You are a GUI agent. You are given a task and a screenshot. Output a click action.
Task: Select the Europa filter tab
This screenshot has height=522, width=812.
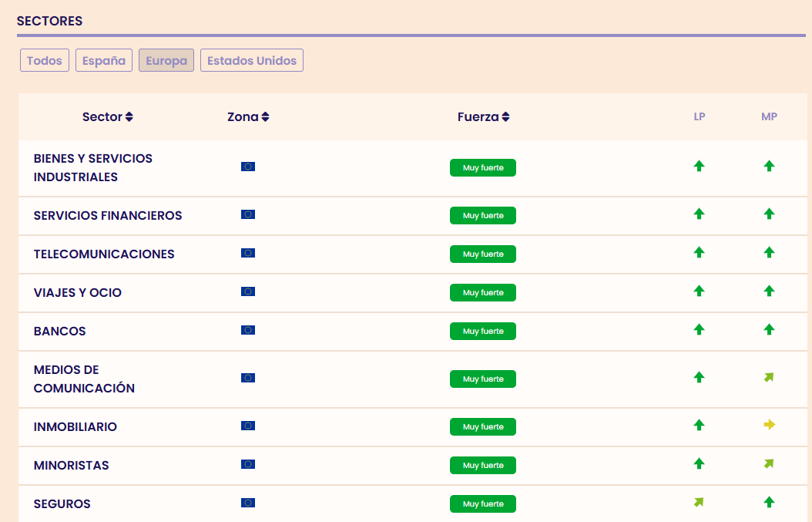pos(166,61)
